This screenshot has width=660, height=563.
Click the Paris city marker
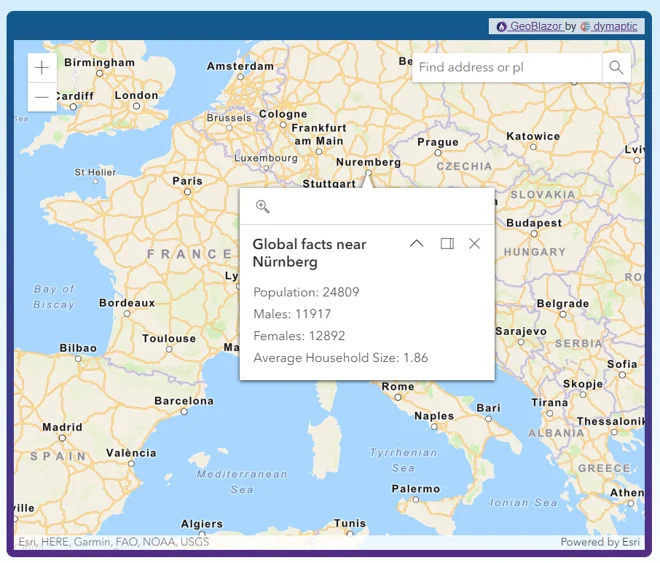pos(187,192)
